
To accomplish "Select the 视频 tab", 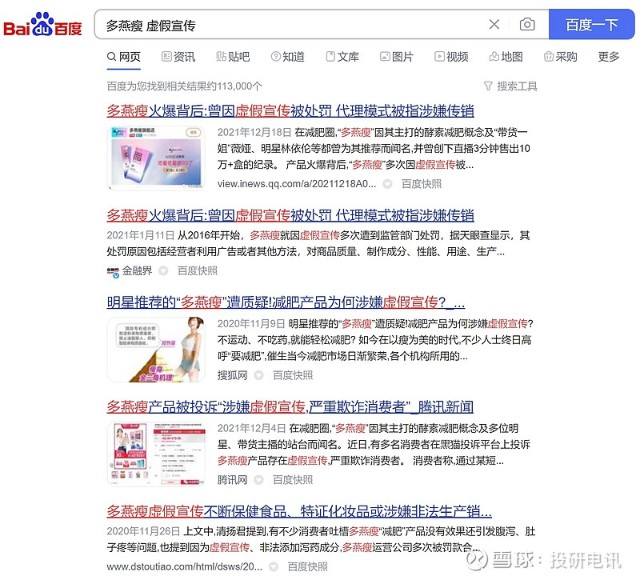I will [x=451, y=57].
